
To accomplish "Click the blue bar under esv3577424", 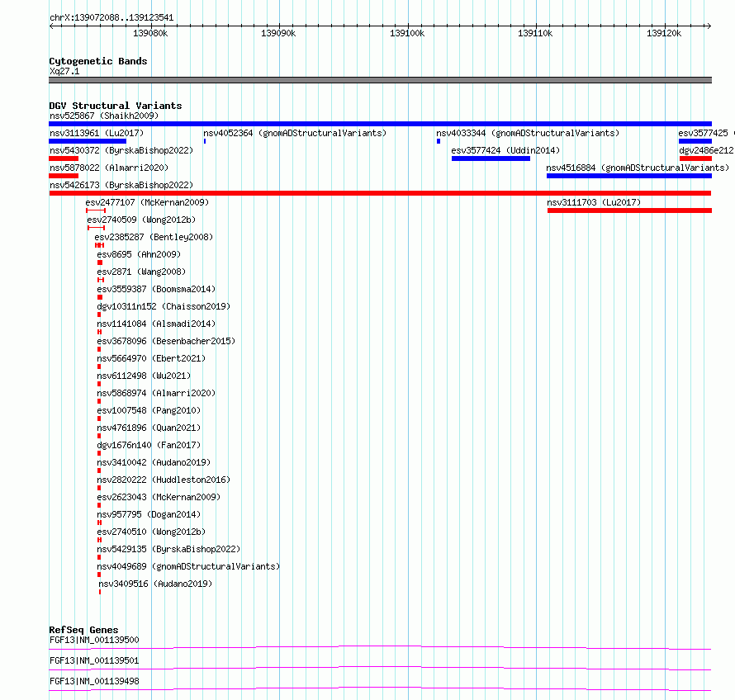I will tap(491, 158).
